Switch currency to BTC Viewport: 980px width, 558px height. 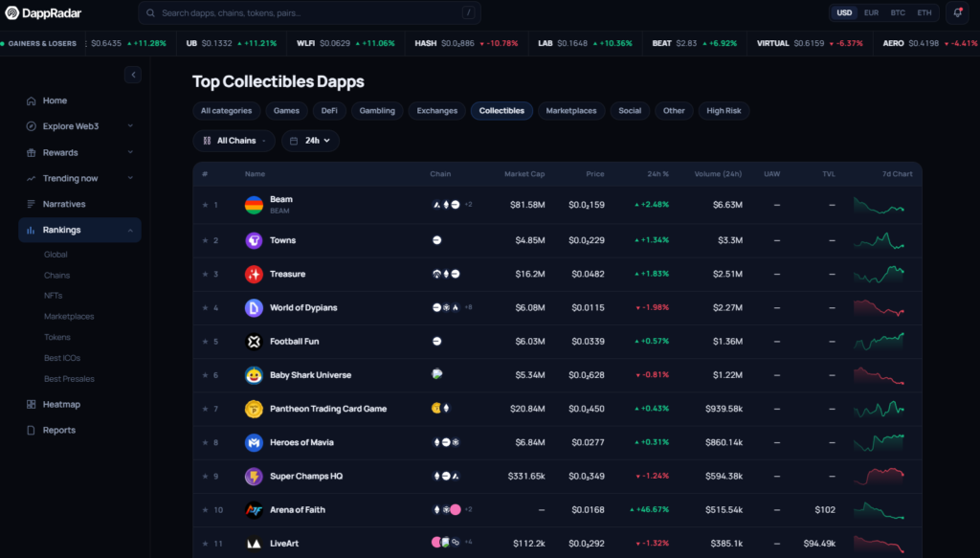click(x=898, y=12)
